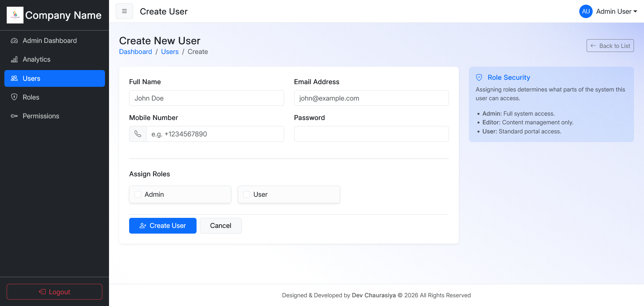Click the Logout button
The width and height of the screenshot is (644, 306).
pyautogui.click(x=54, y=292)
